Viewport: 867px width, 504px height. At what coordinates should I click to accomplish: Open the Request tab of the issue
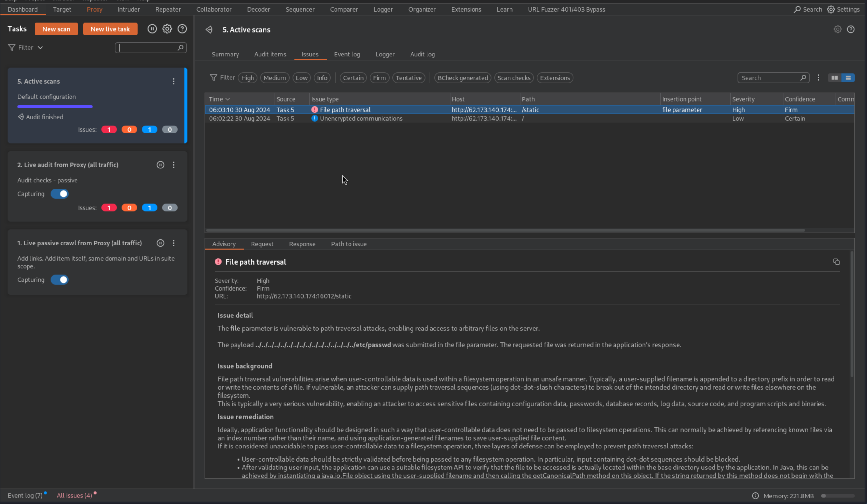pyautogui.click(x=262, y=244)
